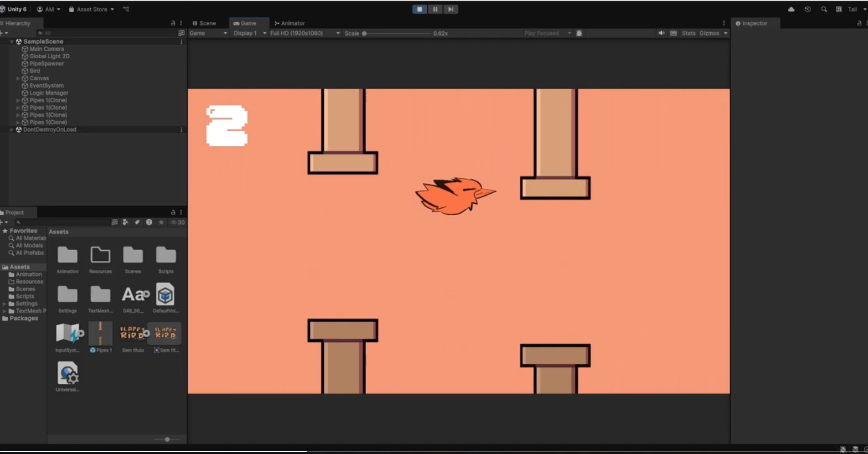Toggle the shortcuts keyboard icon in Game view

click(x=673, y=33)
